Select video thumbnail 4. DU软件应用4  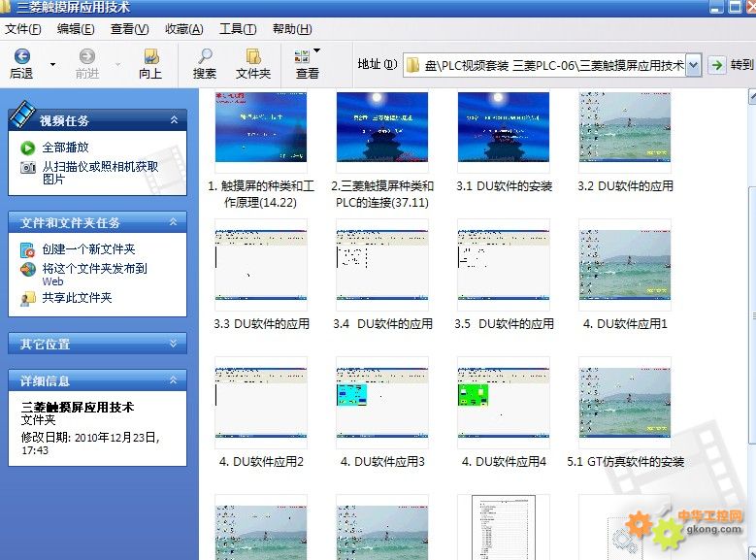pos(504,403)
